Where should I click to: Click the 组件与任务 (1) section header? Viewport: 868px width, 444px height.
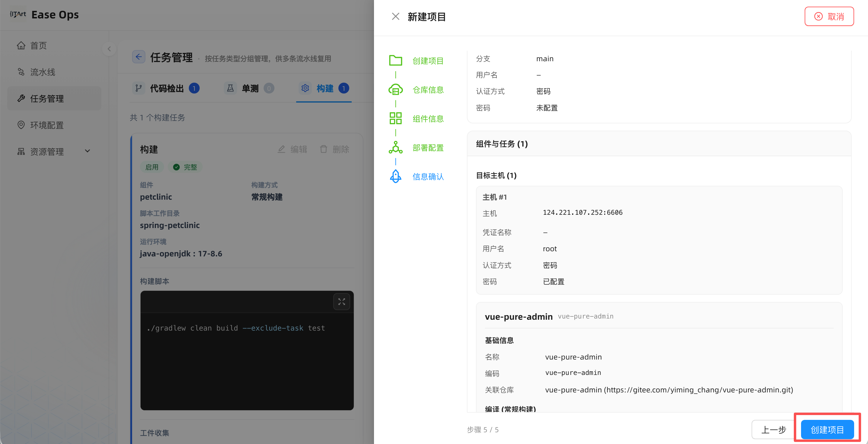click(659, 144)
